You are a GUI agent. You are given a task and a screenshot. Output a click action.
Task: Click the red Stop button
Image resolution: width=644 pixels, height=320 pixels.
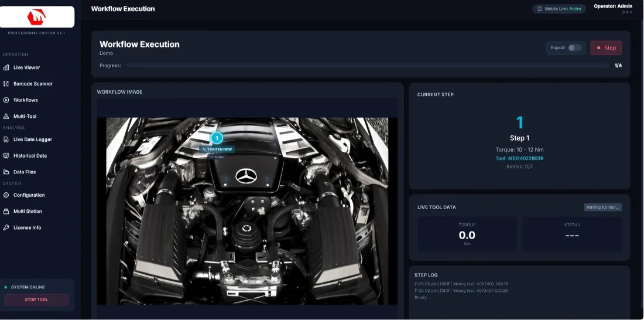coord(606,47)
